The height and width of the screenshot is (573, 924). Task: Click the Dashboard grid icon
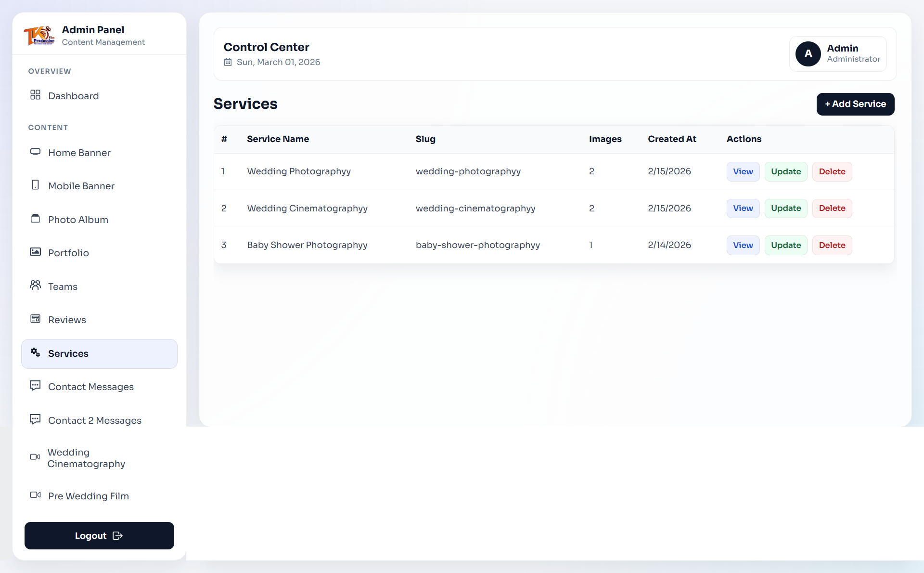[x=35, y=95]
